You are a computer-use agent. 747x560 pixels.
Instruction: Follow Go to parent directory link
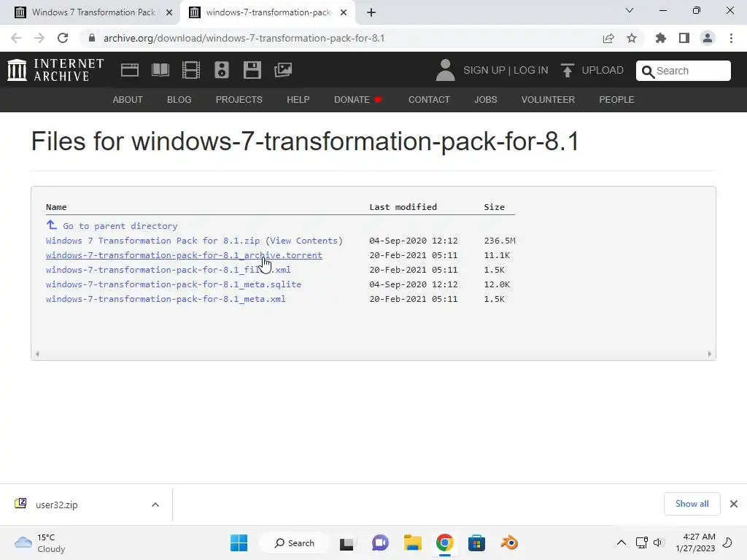120,226
